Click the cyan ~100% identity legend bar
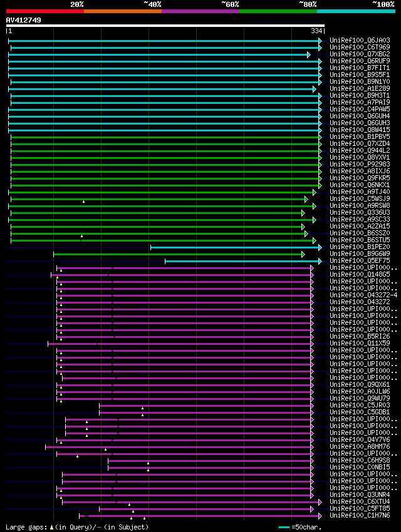Screen dimensions: 401x532 point(356,11)
